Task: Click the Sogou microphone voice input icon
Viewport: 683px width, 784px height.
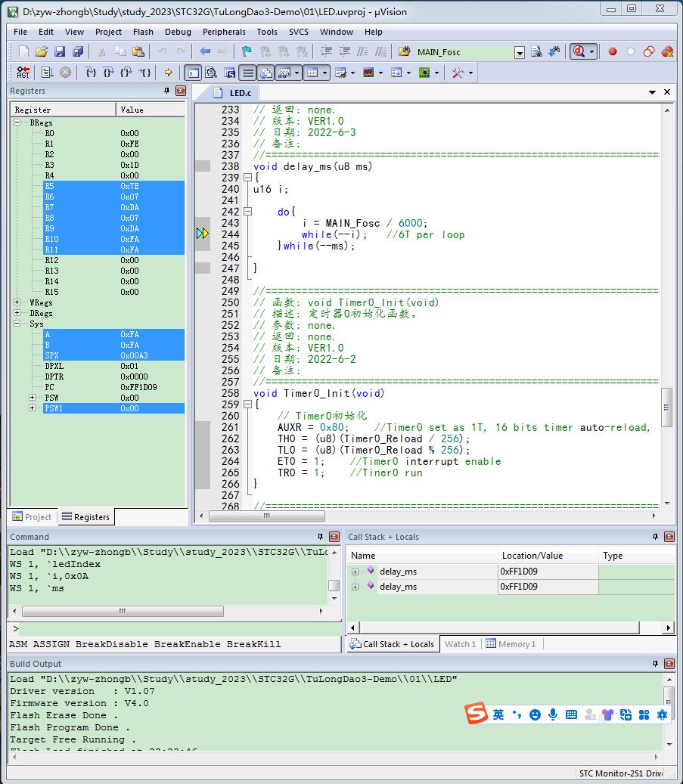Action: [x=553, y=714]
